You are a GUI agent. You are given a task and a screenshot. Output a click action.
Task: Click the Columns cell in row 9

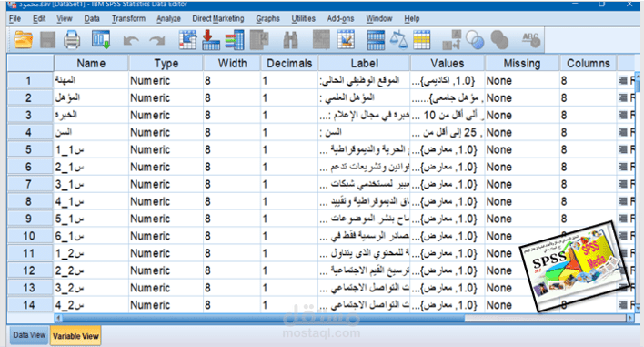589,219
